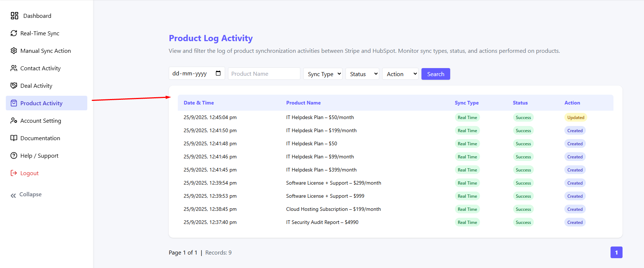
Task: Click Success badge in IT Helpdesk $50 row
Action: 523,143
